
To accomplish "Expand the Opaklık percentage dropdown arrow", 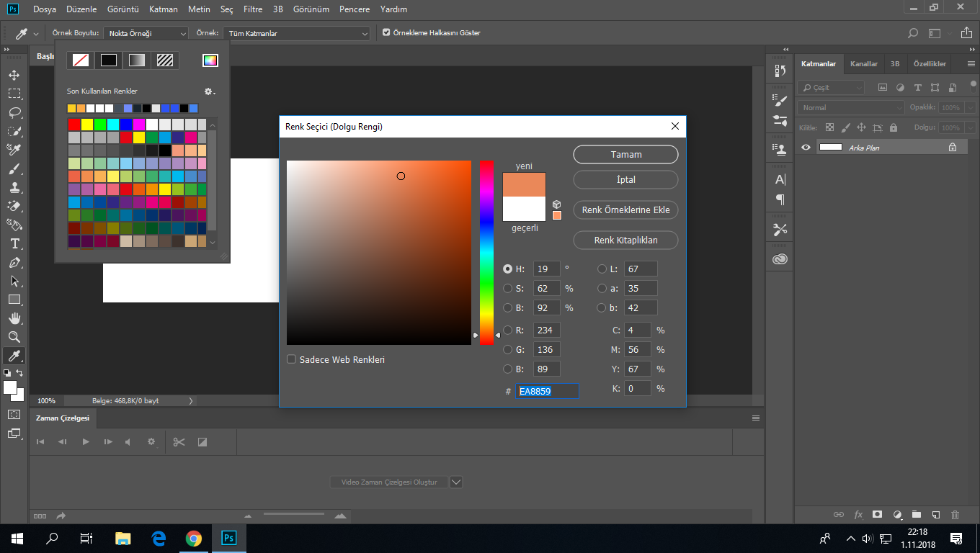I will [971, 107].
